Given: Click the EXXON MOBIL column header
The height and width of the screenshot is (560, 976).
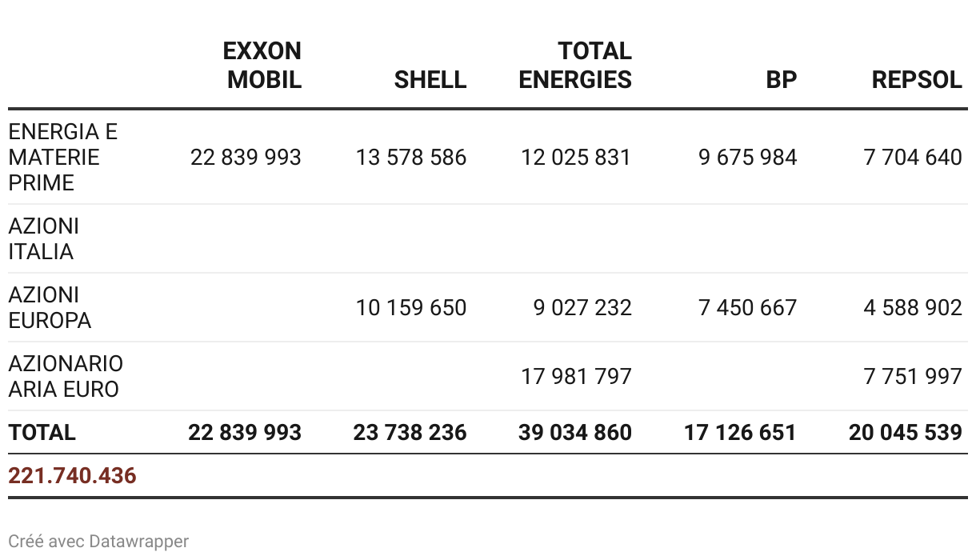Looking at the screenshot, I should [x=263, y=66].
